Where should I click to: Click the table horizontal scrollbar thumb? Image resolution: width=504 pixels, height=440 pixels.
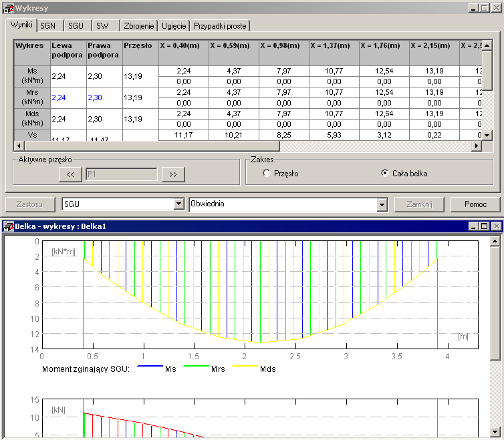click(151, 146)
